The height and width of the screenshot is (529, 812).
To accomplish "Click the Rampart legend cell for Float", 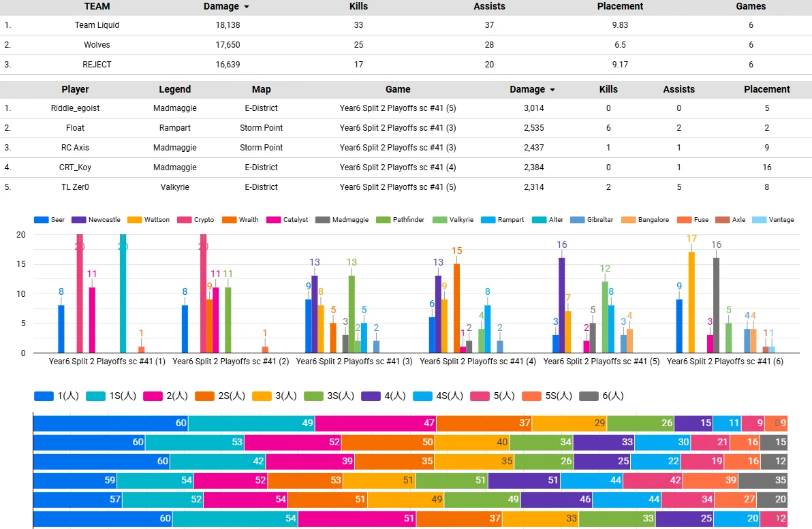I will coord(174,128).
